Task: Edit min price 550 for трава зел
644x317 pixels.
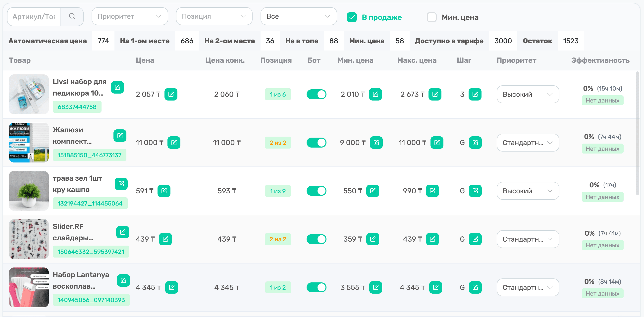Action: pyautogui.click(x=373, y=191)
